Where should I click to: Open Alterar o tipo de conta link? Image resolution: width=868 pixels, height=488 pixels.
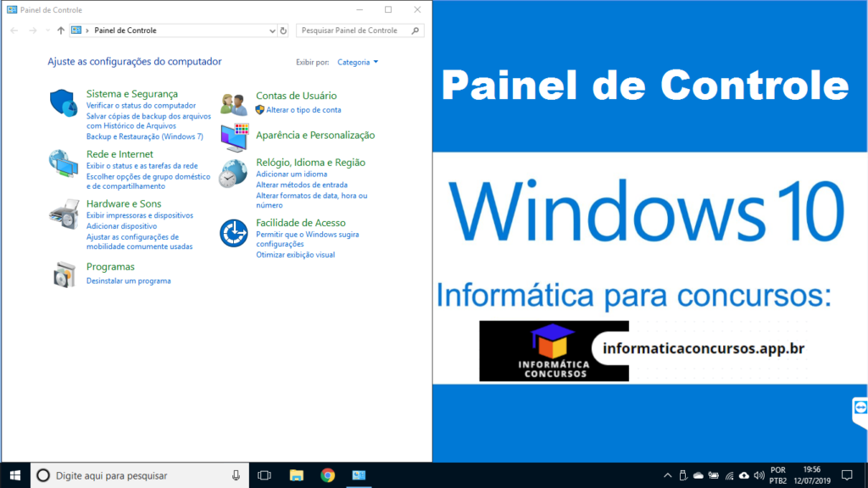pos(303,110)
